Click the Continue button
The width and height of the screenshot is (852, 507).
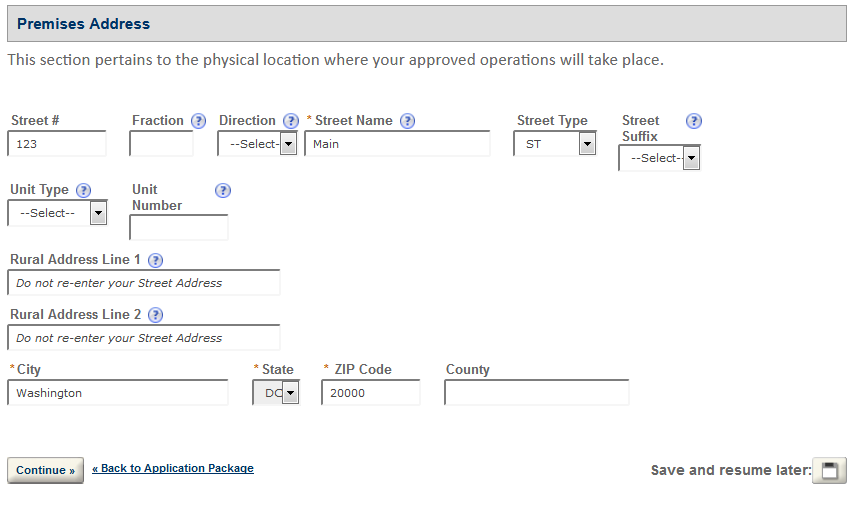45,470
